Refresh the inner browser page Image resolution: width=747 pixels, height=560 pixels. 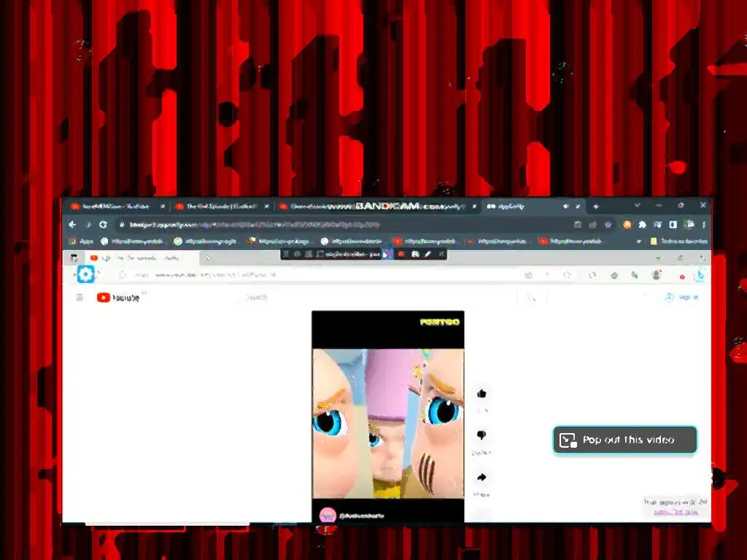(123, 275)
